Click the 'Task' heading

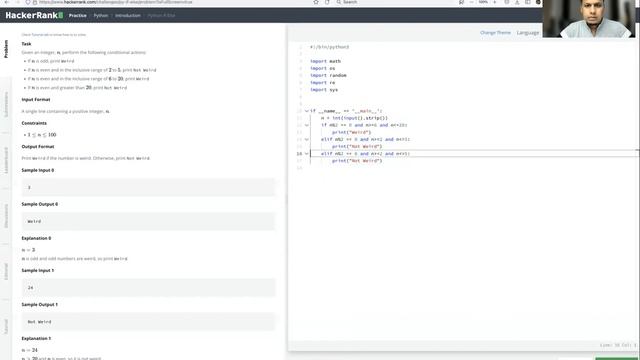(27, 44)
